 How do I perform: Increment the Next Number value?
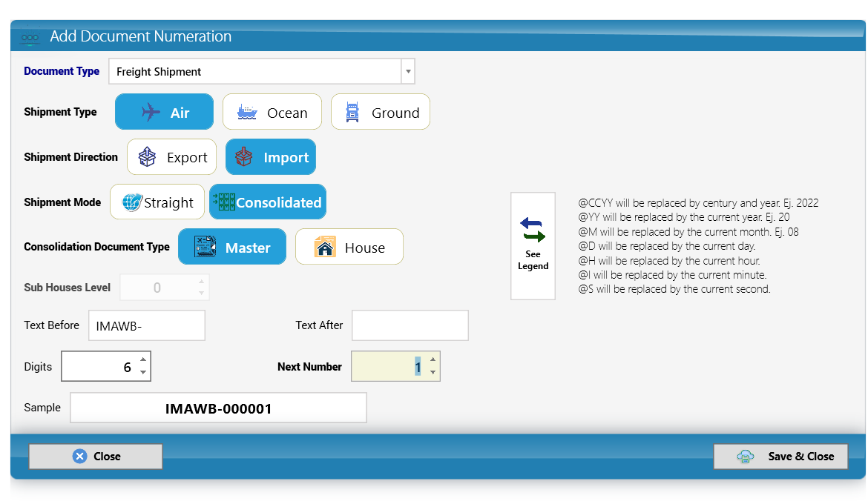point(433,359)
